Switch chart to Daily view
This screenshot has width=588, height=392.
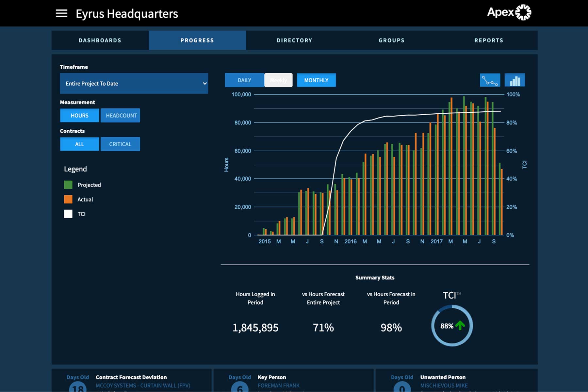click(244, 80)
